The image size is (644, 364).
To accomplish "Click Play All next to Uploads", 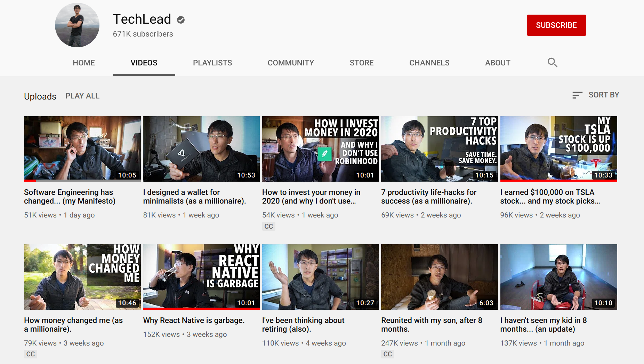I will point(82,96).
